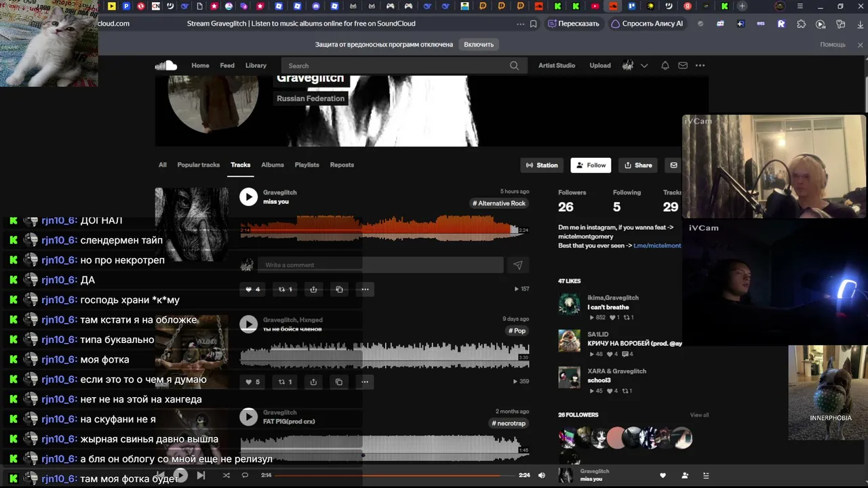868x488 pixels.
Task: Repost the track ты не бойся членов
Action: (x=285, y=382)
